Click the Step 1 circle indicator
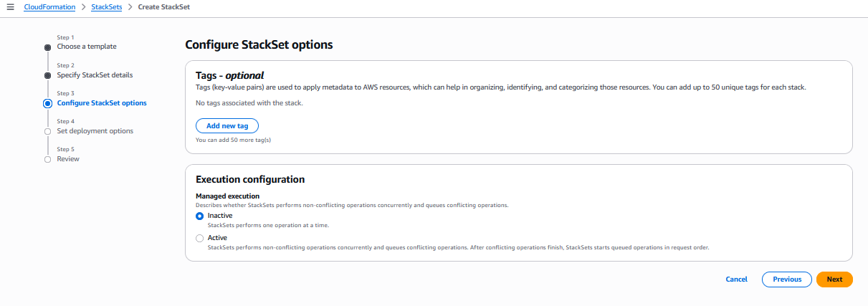The width and height of the screenshot is (868, 306). (x=48, y=47)
